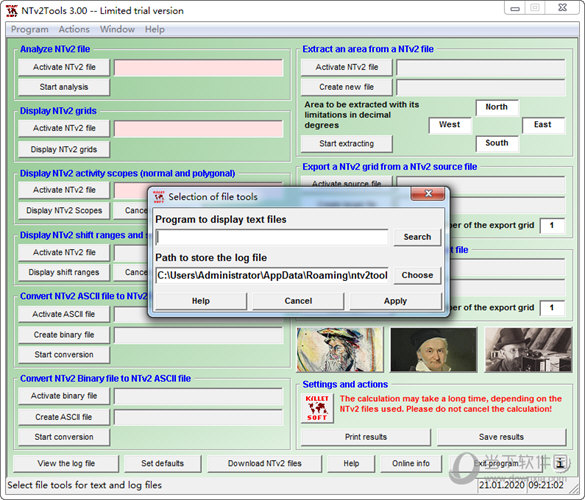Click Create binary file button
This screenshot has width=585, height=500.
click(x=64, y=335)
